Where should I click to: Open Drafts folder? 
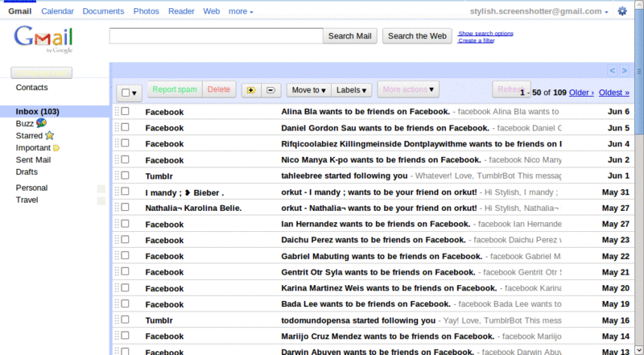point(27,171)
